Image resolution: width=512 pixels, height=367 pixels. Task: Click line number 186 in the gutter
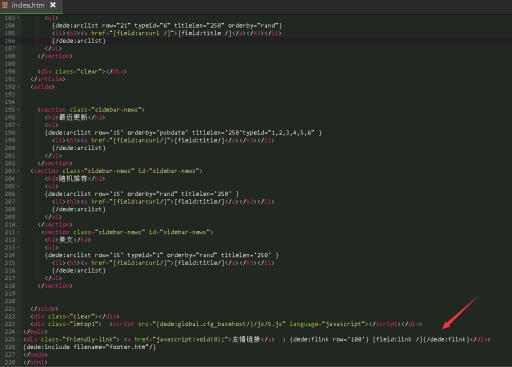pos(10,41)
